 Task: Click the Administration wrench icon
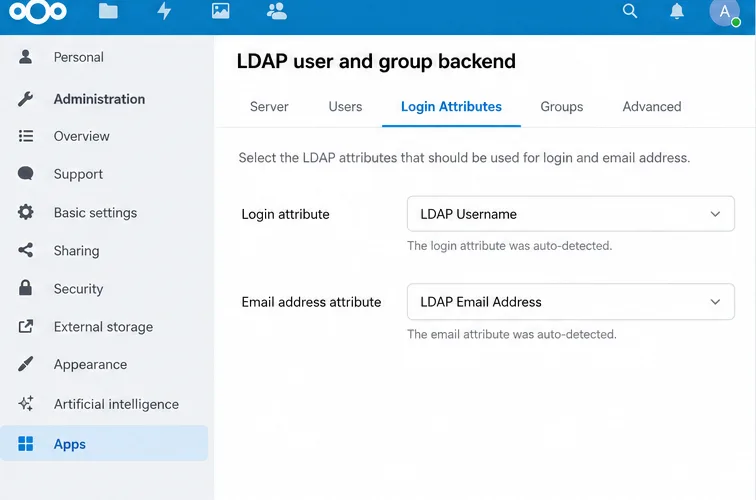click(x=26, y=99)
